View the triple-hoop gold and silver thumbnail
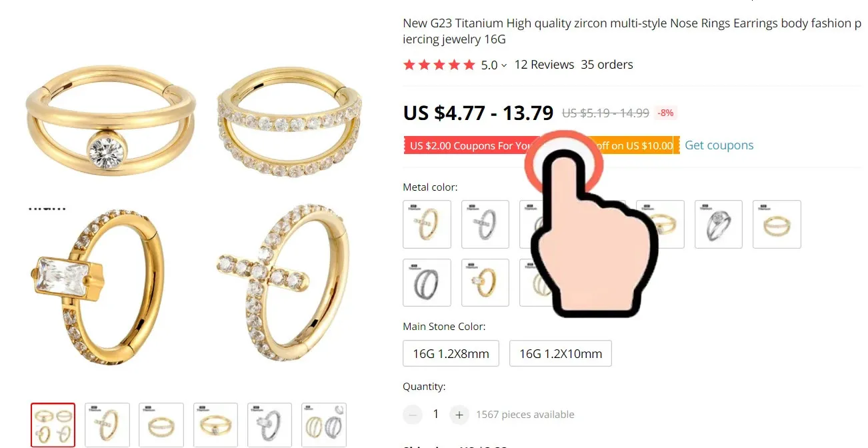The image size is (868, 448). [x=324, y=425]
